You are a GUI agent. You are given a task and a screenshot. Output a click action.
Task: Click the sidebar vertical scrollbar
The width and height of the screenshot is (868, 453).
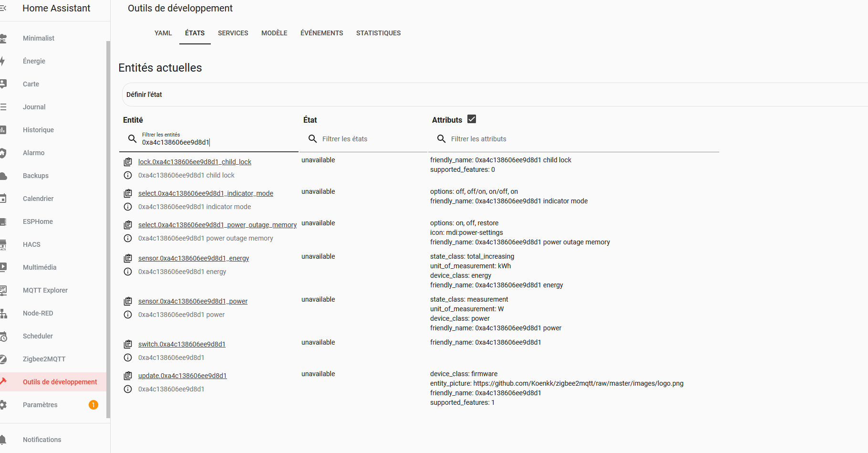(x=108, y=229)
